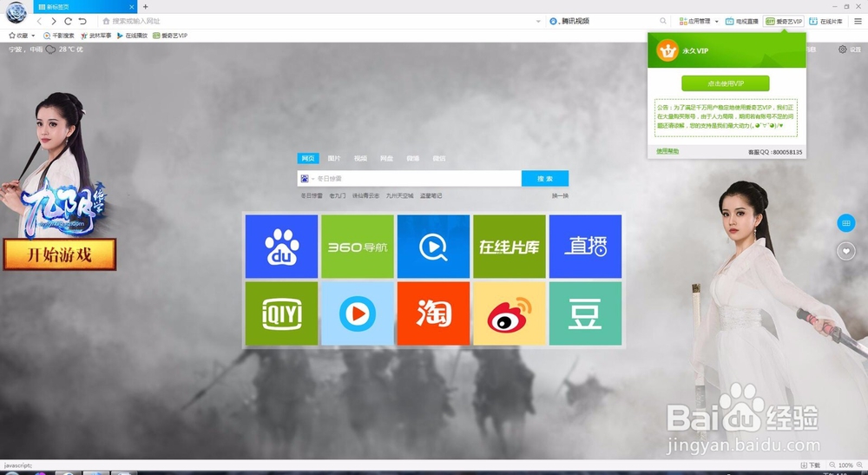Click the 下载 download status bar item
This screenshot has width=868, height=475.
(811, 465)
